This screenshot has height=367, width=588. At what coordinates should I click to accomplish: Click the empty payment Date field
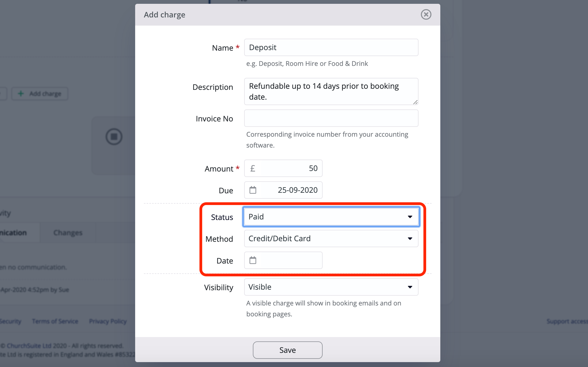coord(283,260)
